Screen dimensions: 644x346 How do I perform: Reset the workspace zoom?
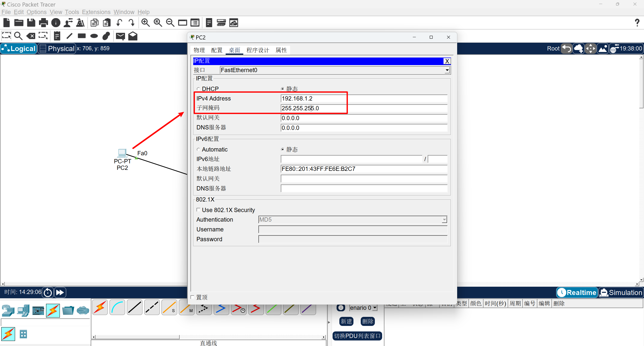pos(158,23)
